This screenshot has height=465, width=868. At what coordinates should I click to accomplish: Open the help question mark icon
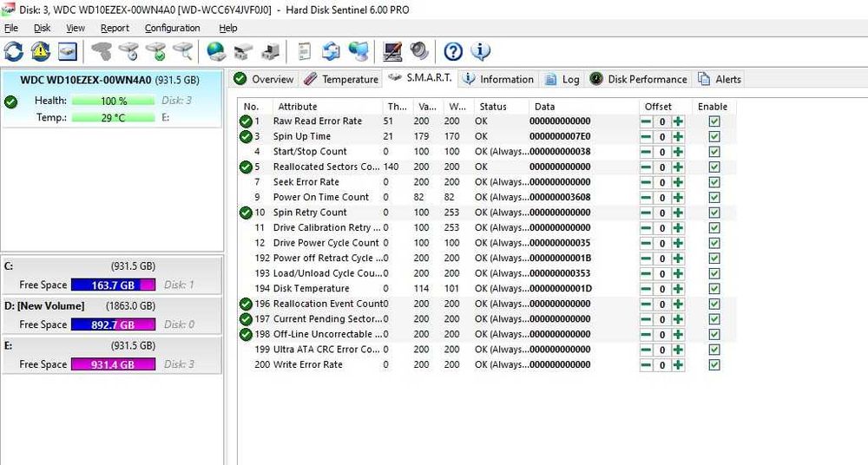point(453,51)
